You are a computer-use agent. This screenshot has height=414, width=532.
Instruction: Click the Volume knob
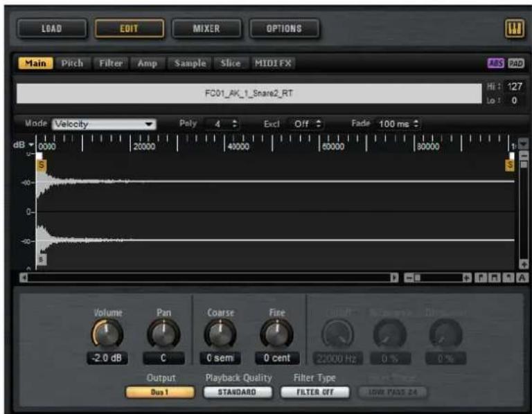coord(107,334)
